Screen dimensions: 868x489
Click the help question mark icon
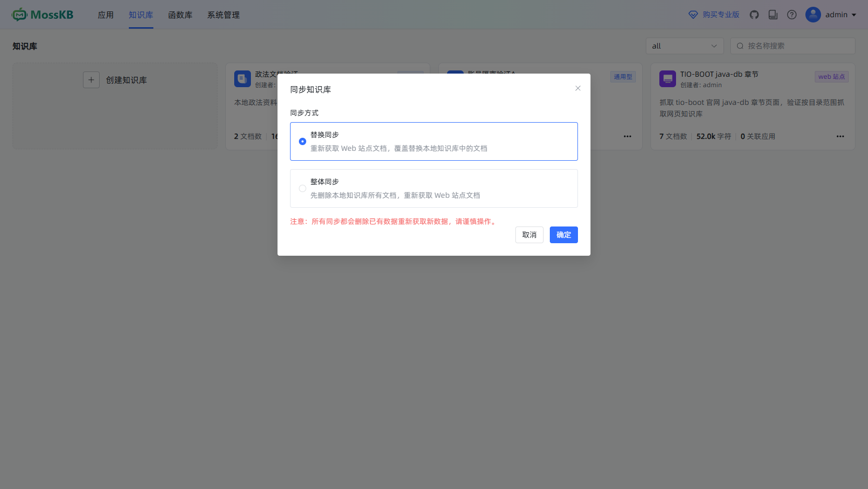[792, 15]
